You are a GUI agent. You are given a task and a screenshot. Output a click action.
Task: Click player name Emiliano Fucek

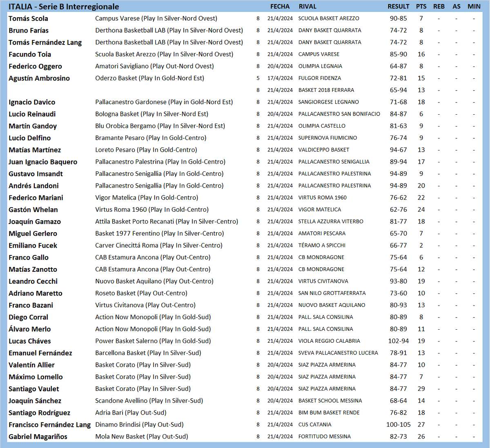coord(33,246)
